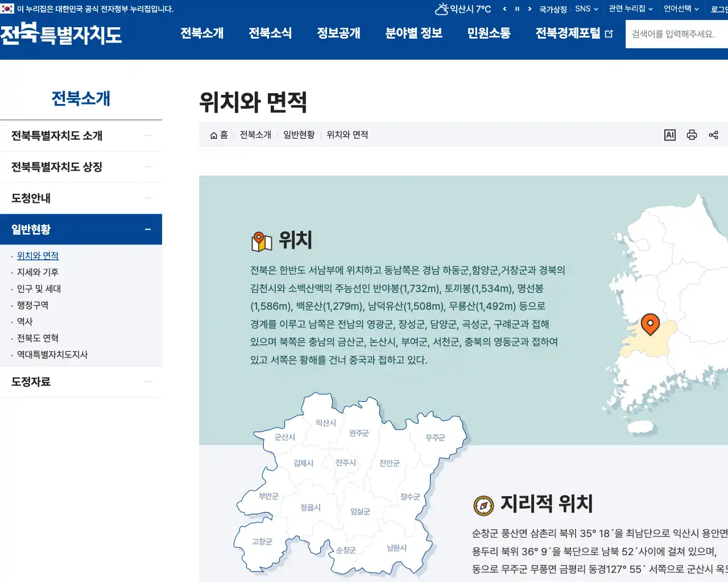Open 전북경제포털 via its external-link icon

tap(609, 34)
